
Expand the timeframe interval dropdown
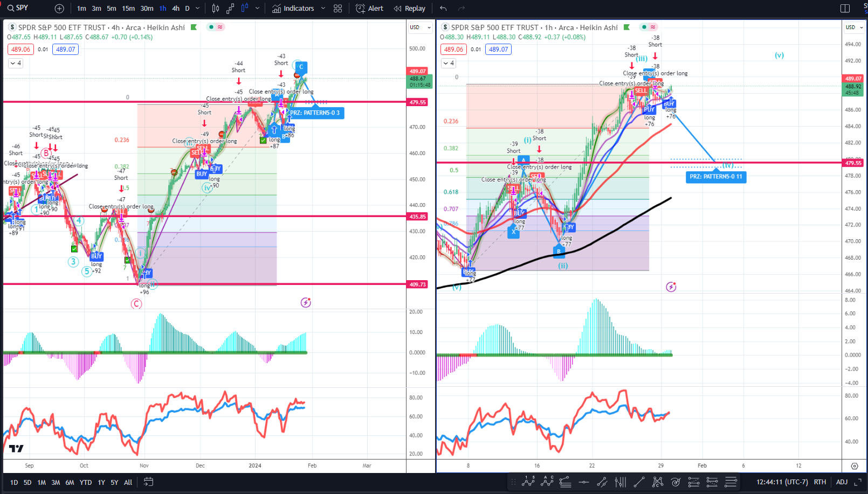pos(197,8)
